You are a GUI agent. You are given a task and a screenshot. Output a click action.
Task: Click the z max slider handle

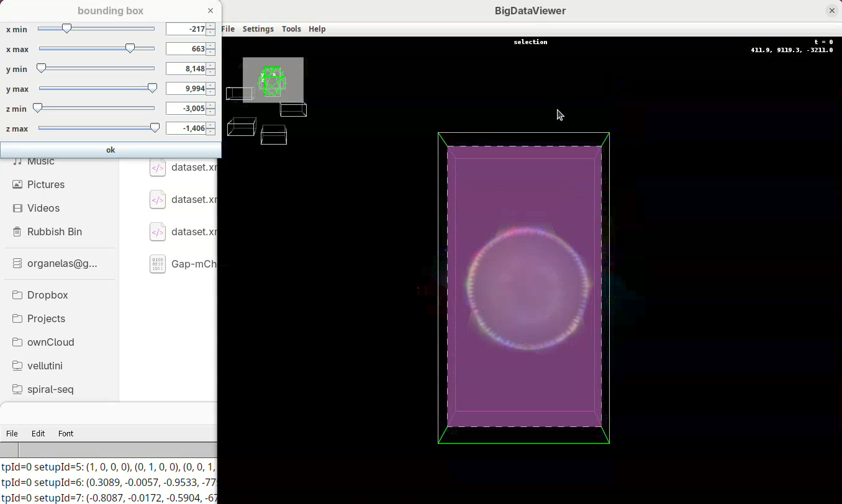click(x=155, y=128)
